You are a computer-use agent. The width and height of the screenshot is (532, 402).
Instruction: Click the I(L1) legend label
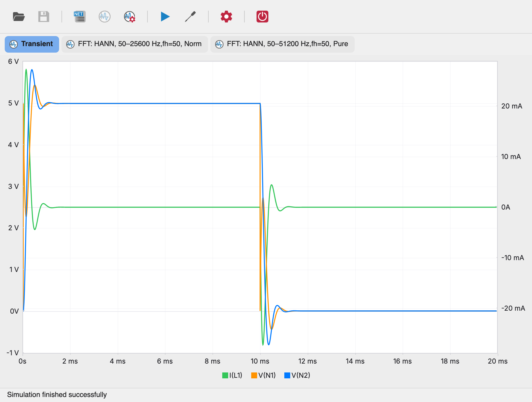point(236,375)
